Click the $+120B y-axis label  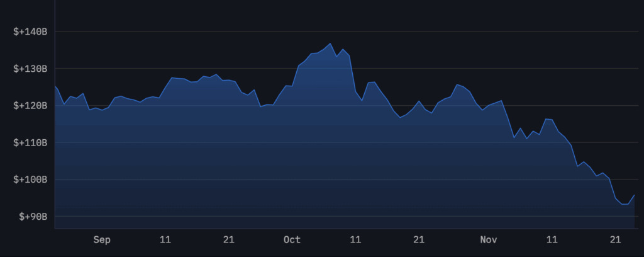tap(30, 106)
